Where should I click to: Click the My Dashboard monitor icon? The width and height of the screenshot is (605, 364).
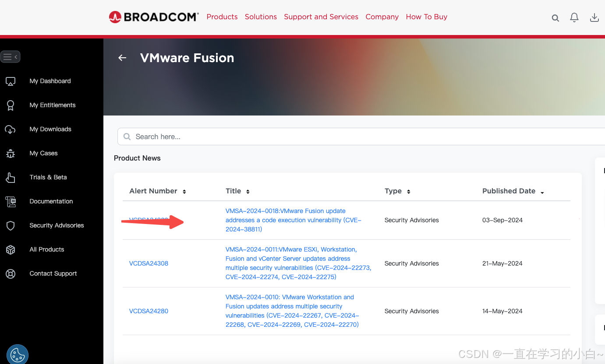(11, 81)
